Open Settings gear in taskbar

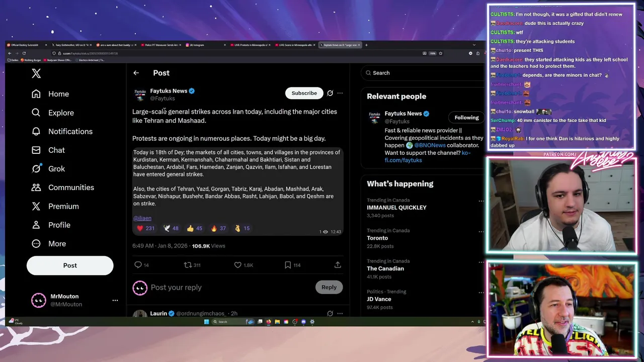312,322
